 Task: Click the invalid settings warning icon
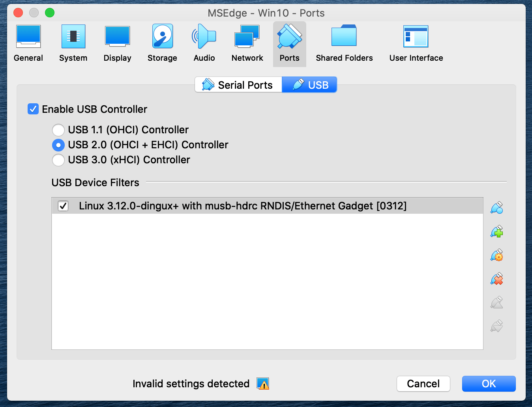(263, 384)
